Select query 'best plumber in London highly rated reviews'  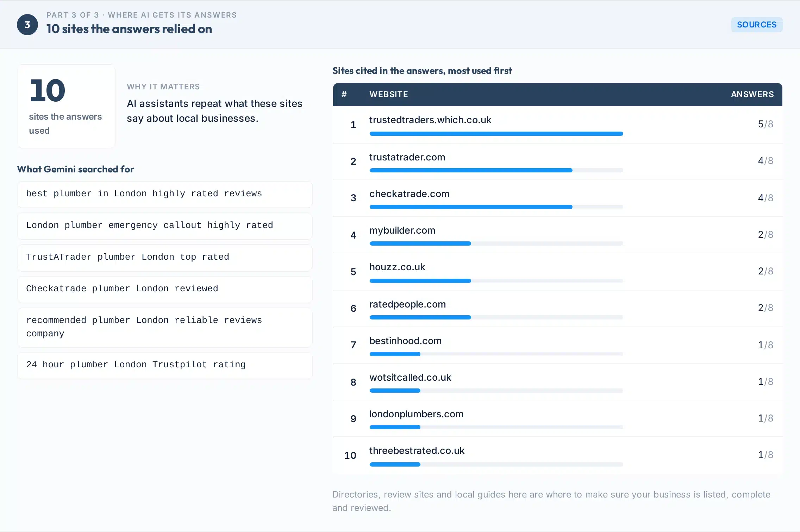point(165,194)
